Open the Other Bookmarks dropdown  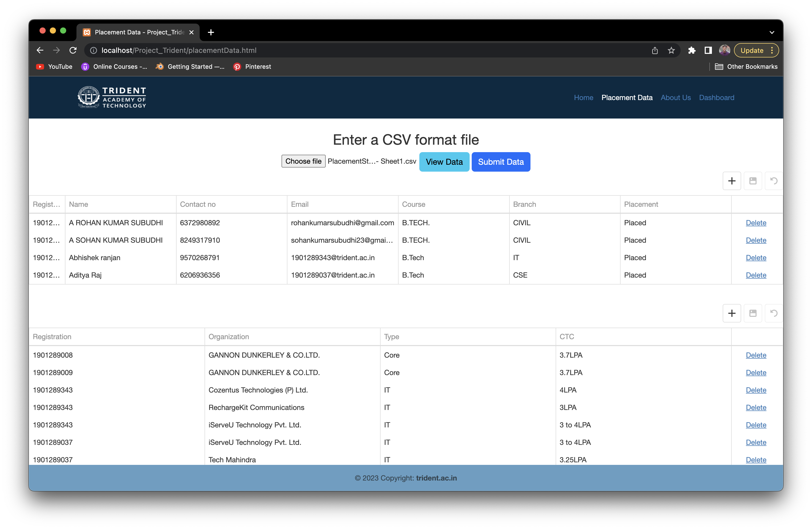tap(746, 66)
